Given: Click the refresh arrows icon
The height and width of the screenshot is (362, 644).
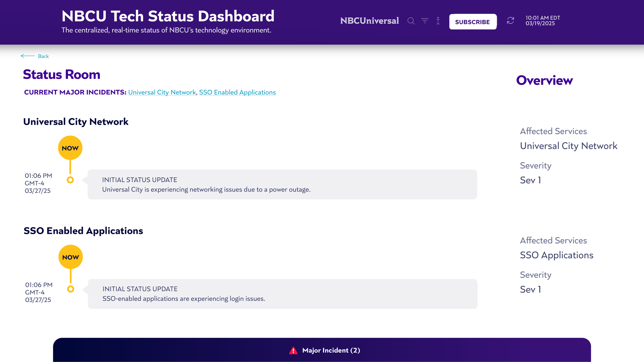Looking at the screenshot, I should 510,21.
